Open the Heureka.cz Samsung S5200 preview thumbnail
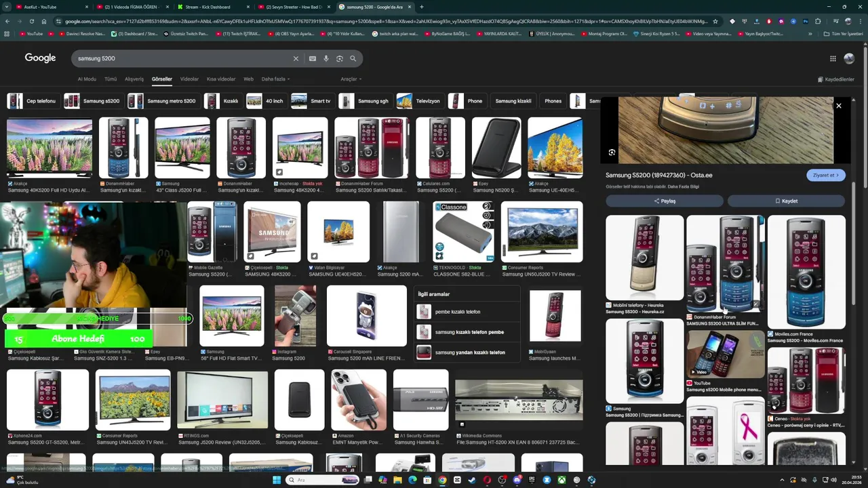 (644, 258)
